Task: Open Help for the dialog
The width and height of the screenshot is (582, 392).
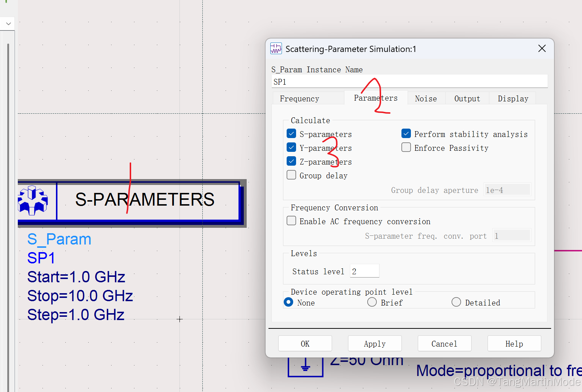Action: point(514,344)
